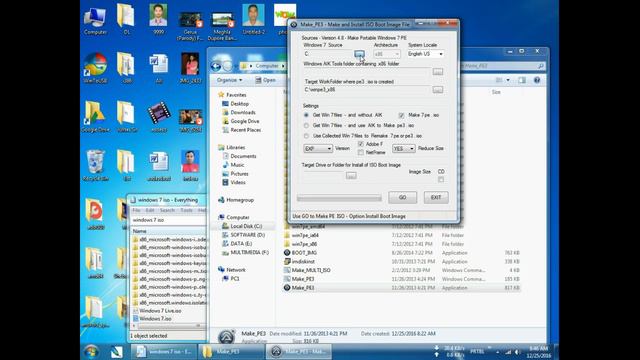Viewport: 640px width, 360px height.
Task: Open Explorer help question-mark icon
Action: pyautogui.click(x=537, y=80)
